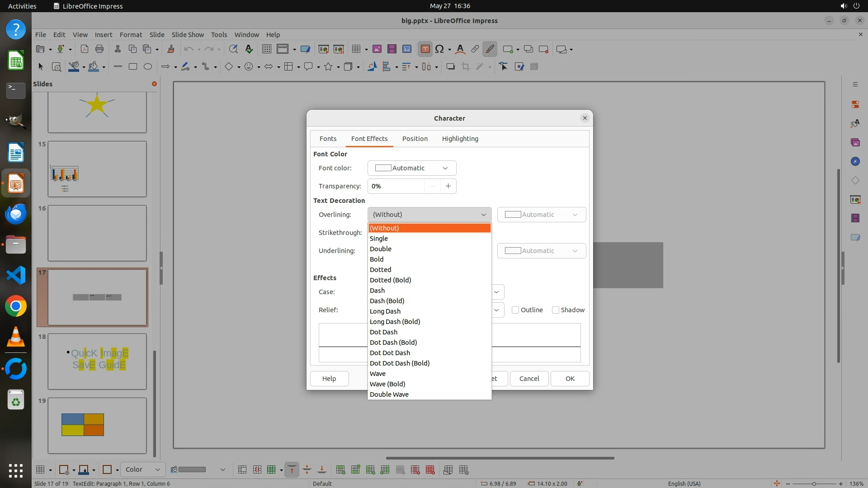
Task: Choose Double Wave from the overlining list
Action: [x=389, y=394]
